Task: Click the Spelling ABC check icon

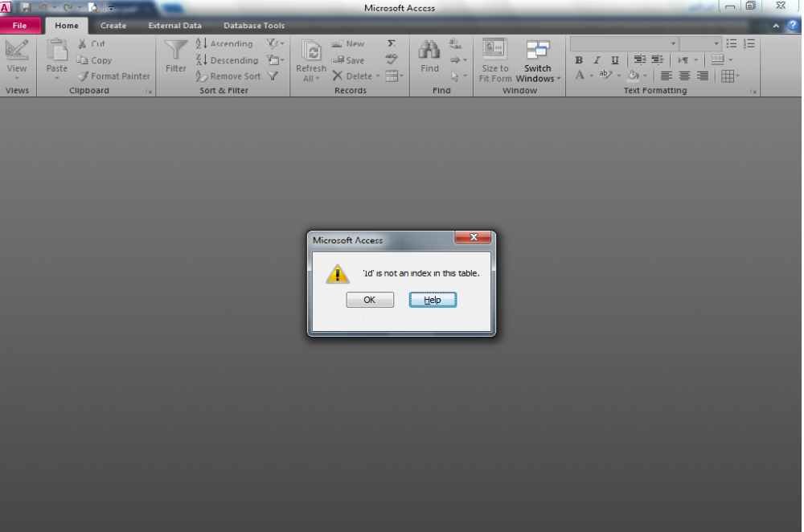Action: coord(392,59)
